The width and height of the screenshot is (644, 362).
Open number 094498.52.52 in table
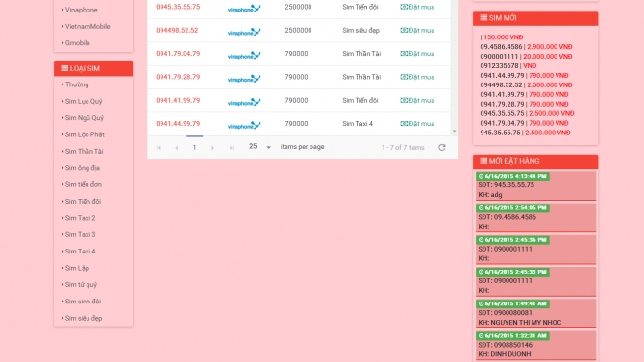[177, 31]
